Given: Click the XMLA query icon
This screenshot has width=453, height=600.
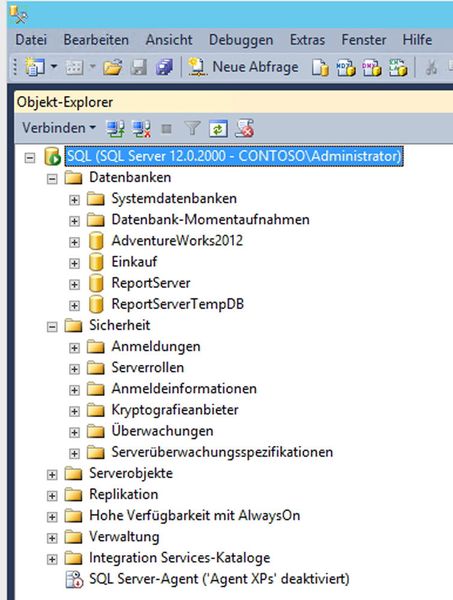Looking at the screenshot, I should [x=398, y=68].
